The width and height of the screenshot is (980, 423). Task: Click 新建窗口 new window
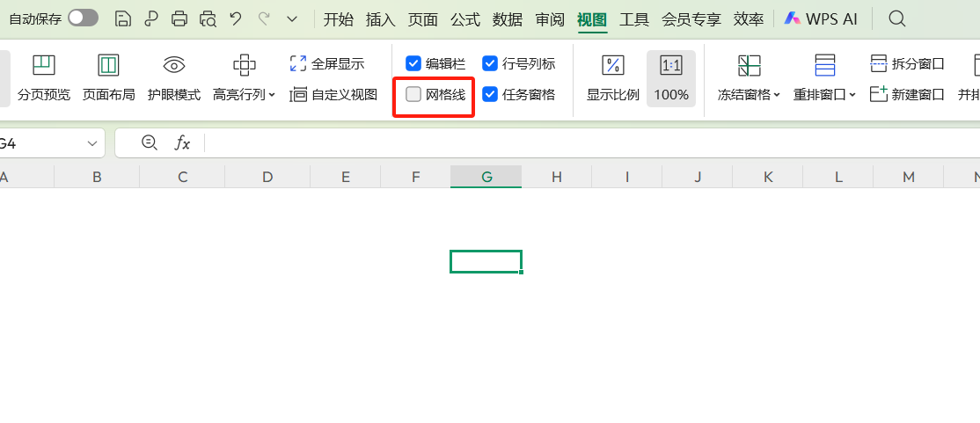pos(907,95)
